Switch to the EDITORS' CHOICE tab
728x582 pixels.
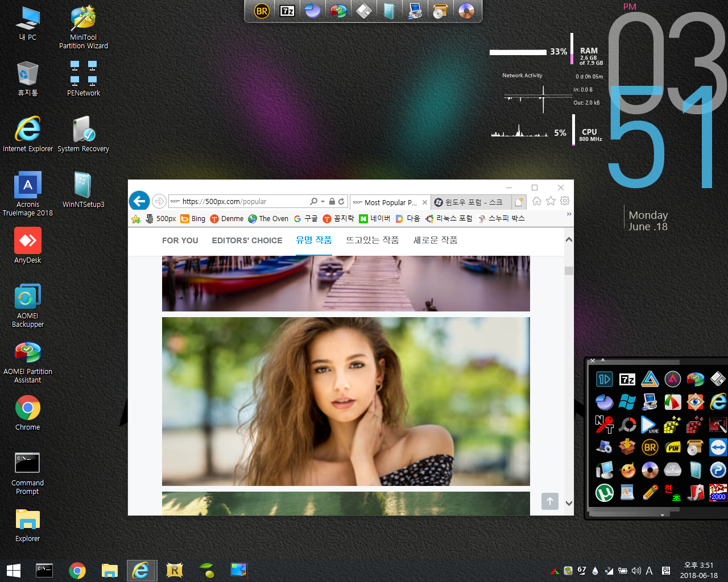247,240
